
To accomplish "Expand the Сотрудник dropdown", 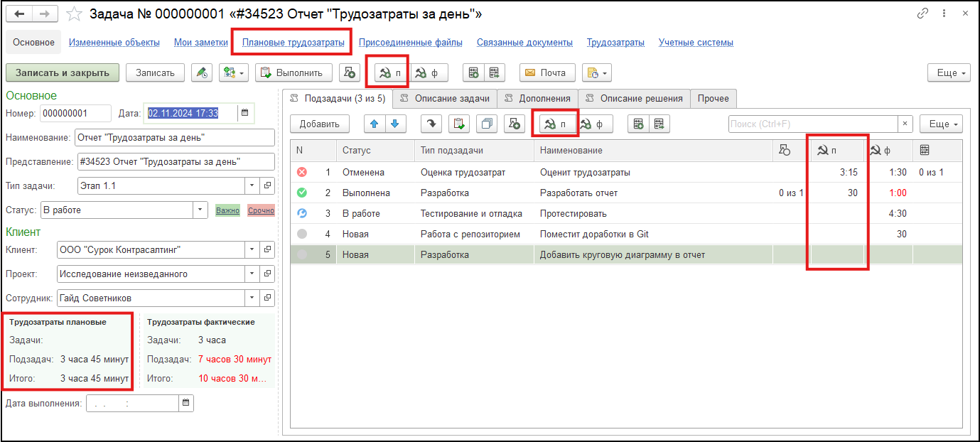I will click(x=252, y=298).
